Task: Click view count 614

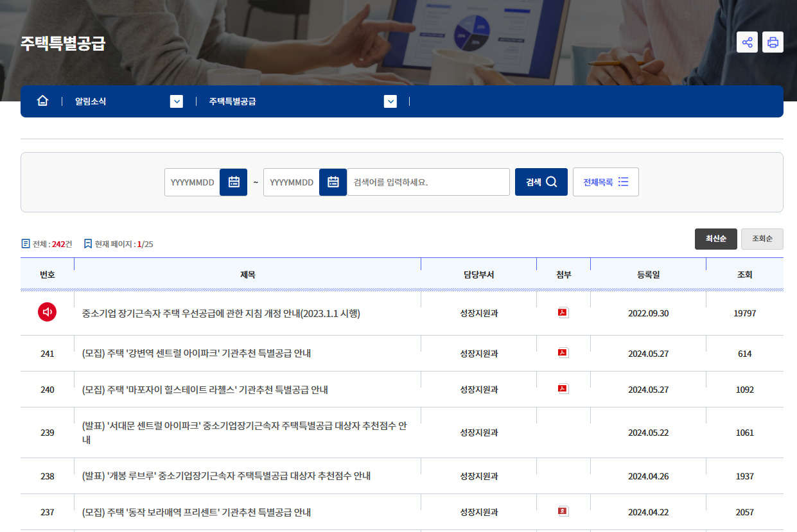Action: (x=744, y=354)
